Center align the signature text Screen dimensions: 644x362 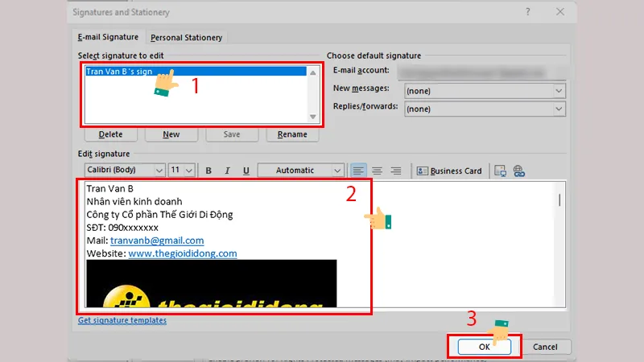tap(377, 171)
